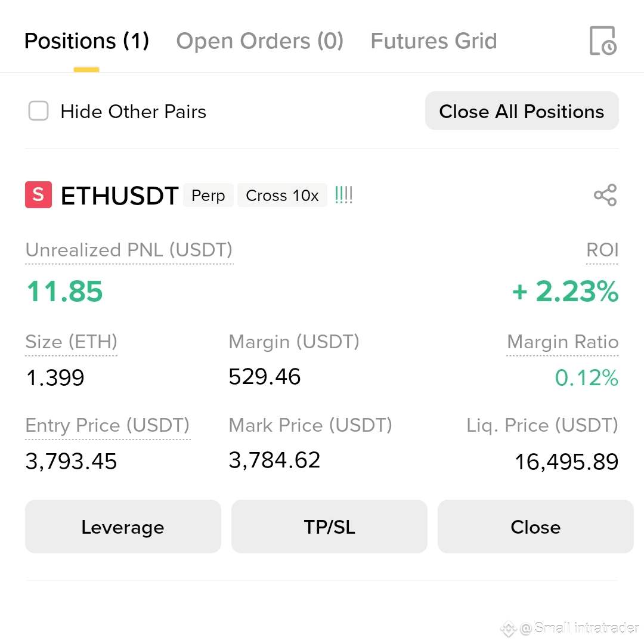Tick the Hide Other Pairs checkbox

click(38, 111)
